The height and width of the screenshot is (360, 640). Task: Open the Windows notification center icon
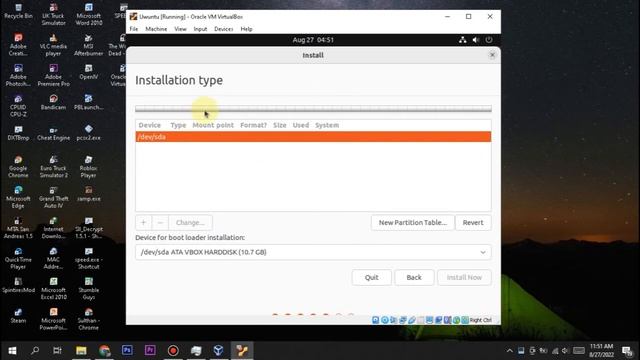pyautogui.click(x=627, y=351)
